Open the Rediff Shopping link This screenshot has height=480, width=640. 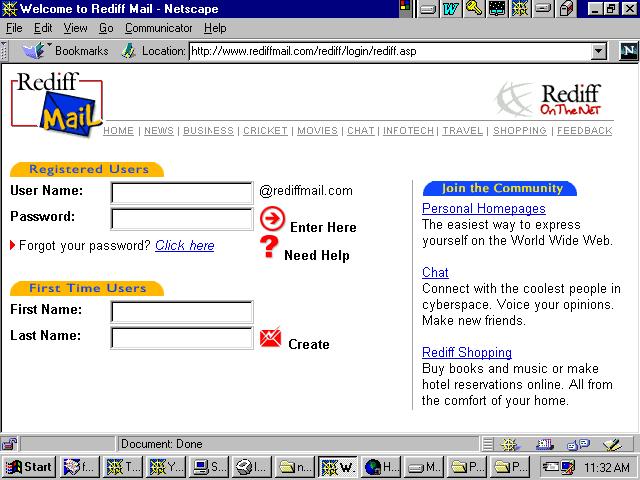(467, 352)
